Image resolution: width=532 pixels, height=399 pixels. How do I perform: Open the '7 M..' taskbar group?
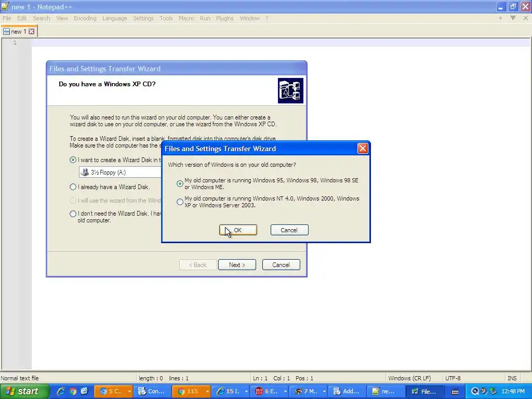click(308, 391)
